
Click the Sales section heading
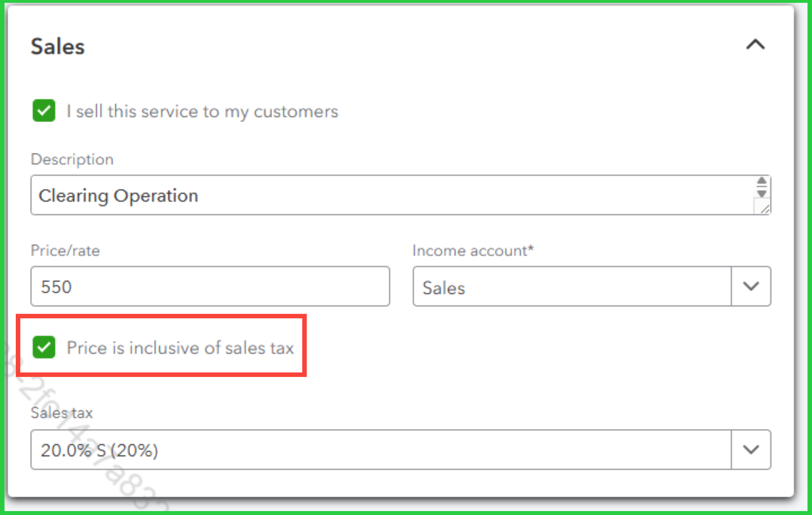[x=58, y=46]
